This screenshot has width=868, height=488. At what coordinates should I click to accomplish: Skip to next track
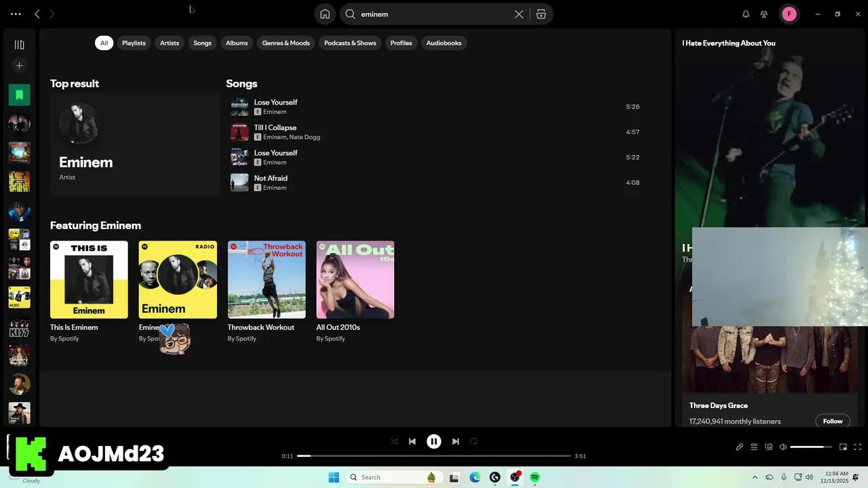pyautogui.click(x=456, y=441)
